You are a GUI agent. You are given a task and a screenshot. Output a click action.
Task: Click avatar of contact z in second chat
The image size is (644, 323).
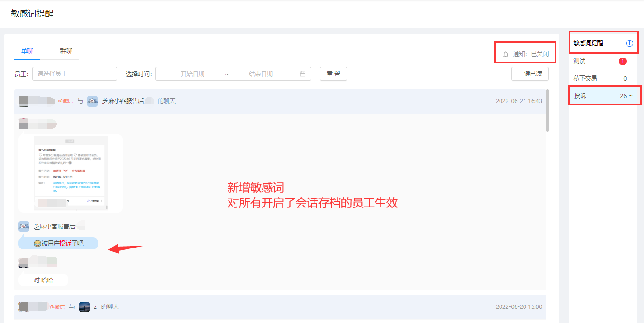[85, 307]
